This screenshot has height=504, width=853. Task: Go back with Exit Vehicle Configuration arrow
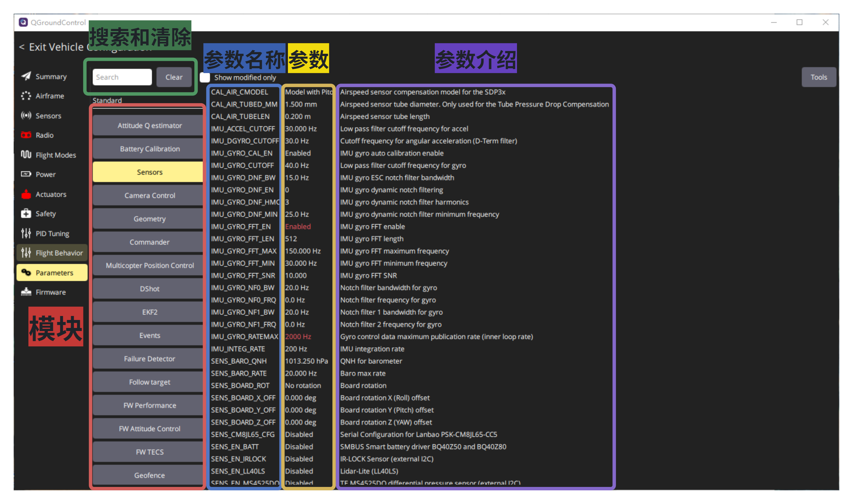tap(22, 47)
